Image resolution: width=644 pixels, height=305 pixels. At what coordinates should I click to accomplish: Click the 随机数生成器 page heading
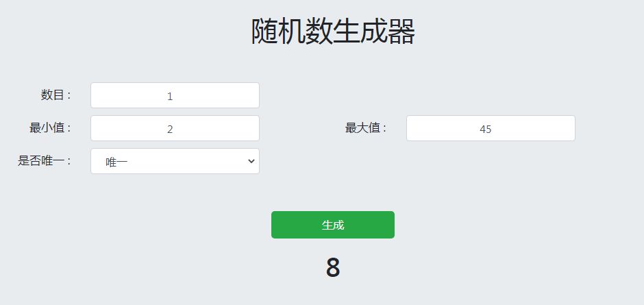click(333, 32)
